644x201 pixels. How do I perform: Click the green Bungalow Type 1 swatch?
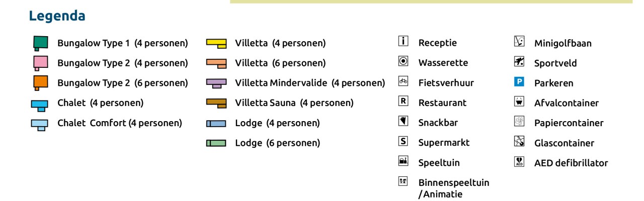[40, 43]
